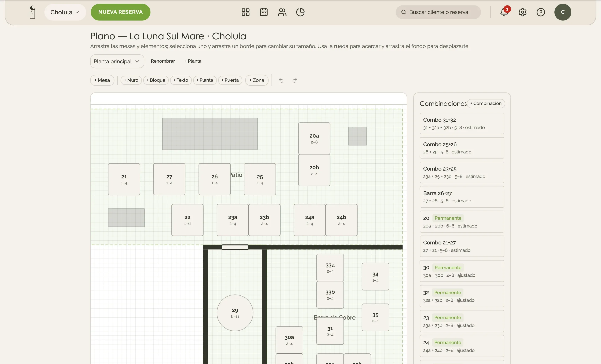Screen dimensions: 601x364
Task: Open the Planta principal floor dropdown
Action: coord(117,61)
